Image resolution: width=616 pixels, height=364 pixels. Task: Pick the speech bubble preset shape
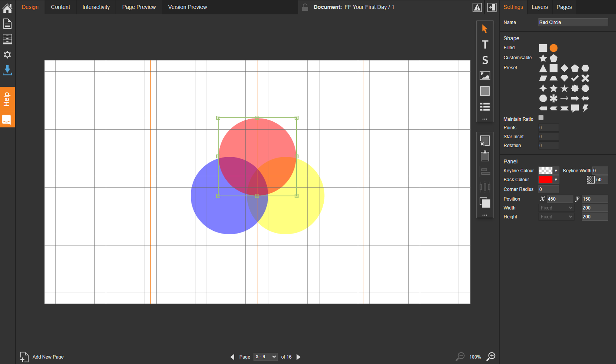pos(575,108)
